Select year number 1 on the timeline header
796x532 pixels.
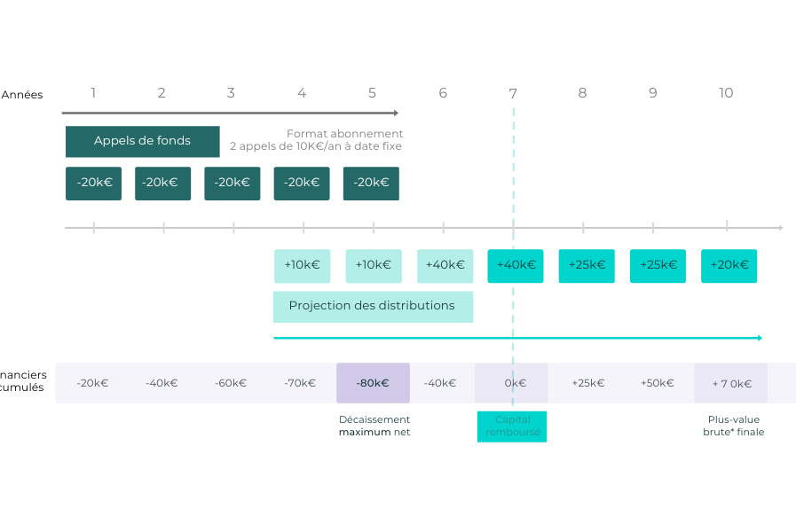(93, 93)
